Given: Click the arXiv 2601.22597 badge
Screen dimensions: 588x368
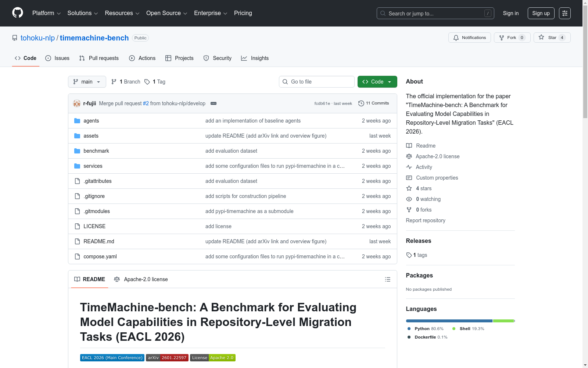Looking at the screenshot, I should 167,358.
